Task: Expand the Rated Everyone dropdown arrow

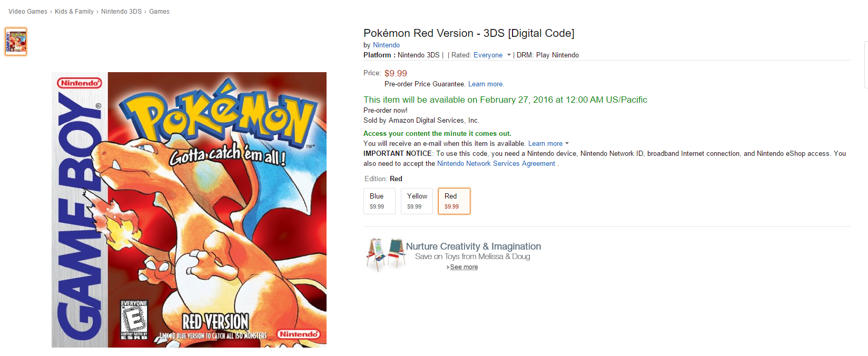Action: [509, 55]
